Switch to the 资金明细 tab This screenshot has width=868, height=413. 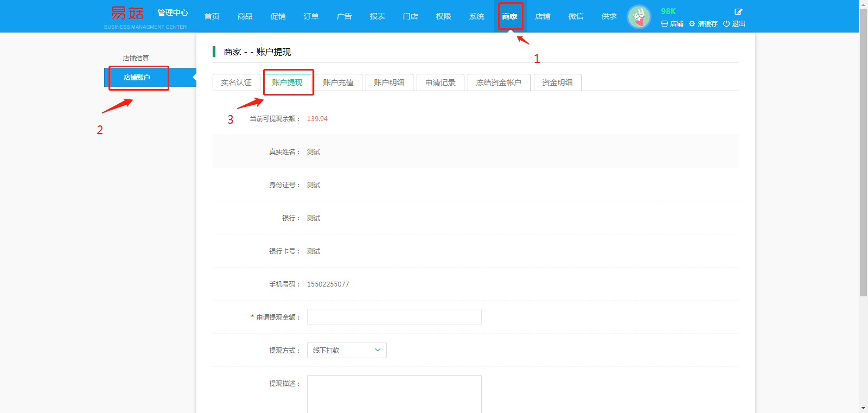click(558, 82)
